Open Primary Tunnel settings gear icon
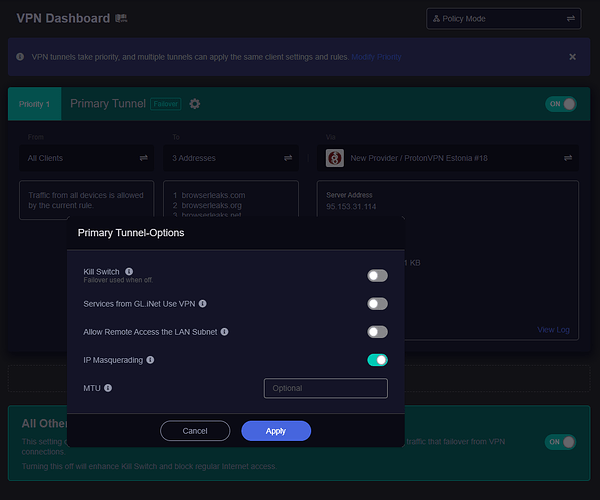600x500 pixels. click(x=195, y=104)
